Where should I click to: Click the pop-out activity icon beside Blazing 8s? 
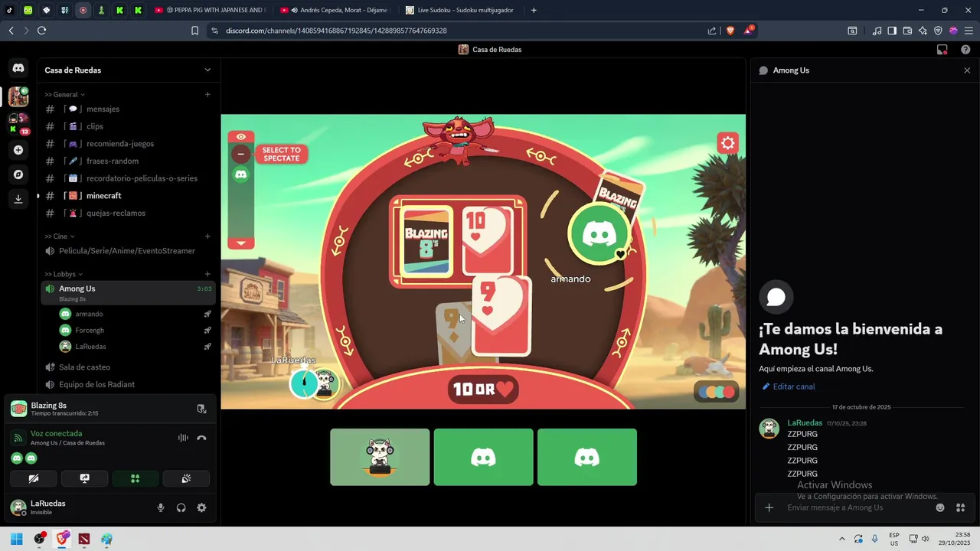point(201,409)
